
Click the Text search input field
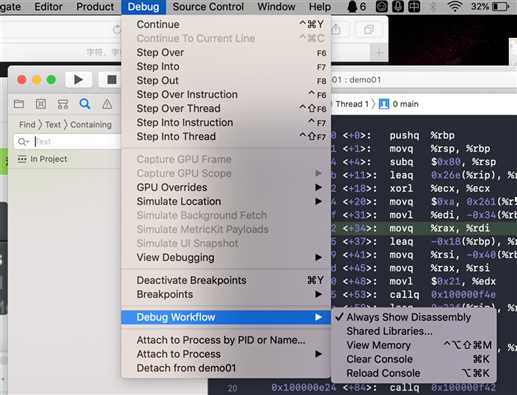click(x=67, y=142)
